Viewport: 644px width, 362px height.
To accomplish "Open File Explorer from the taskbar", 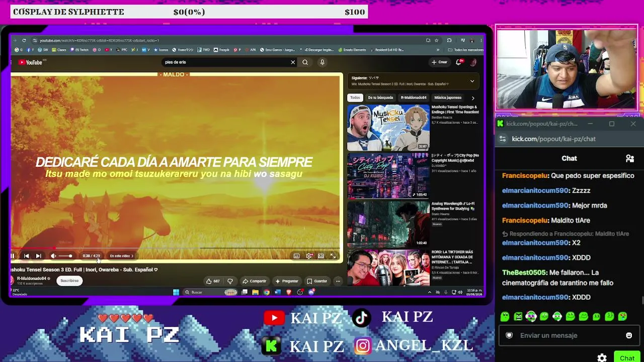I will [x=255, y=292].
